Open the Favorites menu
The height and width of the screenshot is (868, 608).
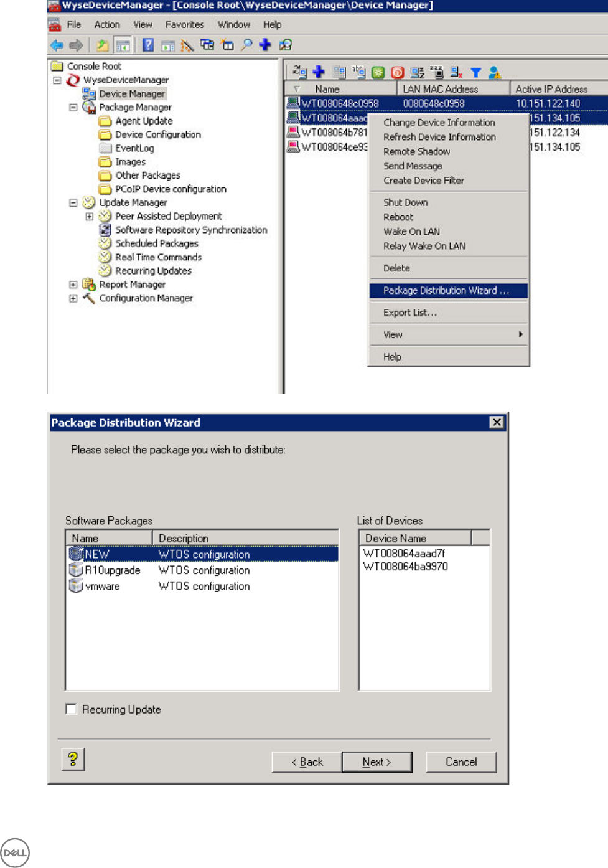(x=185, y=24)
